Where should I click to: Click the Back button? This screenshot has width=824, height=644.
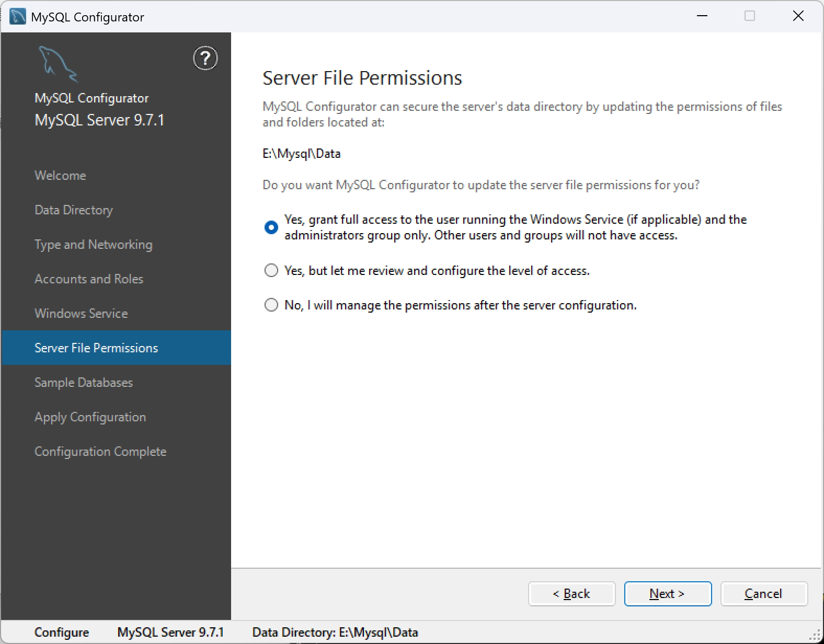point(572,594)
